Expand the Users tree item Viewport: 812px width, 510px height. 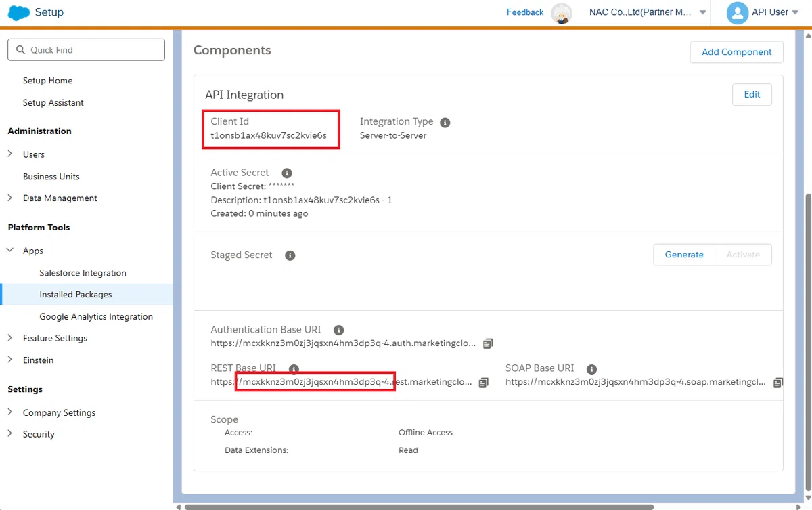point(10,154)
